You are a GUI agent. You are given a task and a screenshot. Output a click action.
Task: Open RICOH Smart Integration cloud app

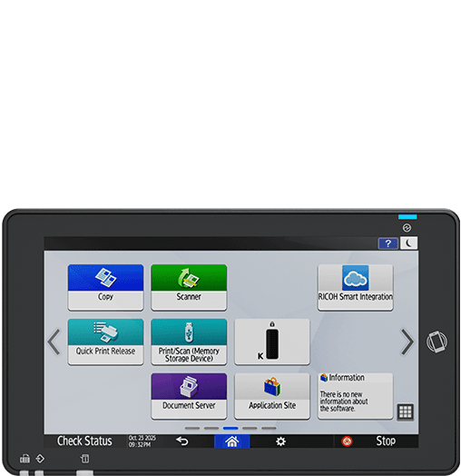pyautogui.click(x=355, y=287)
